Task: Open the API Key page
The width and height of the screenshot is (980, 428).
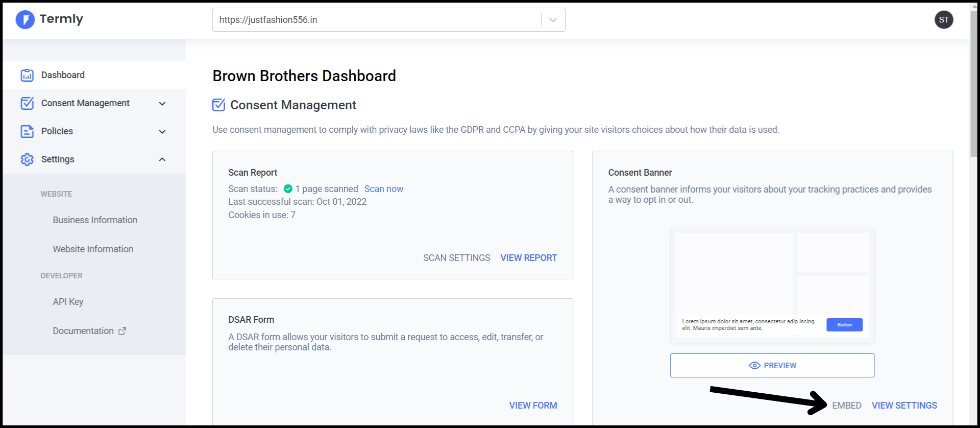Action: coord(68,302)
